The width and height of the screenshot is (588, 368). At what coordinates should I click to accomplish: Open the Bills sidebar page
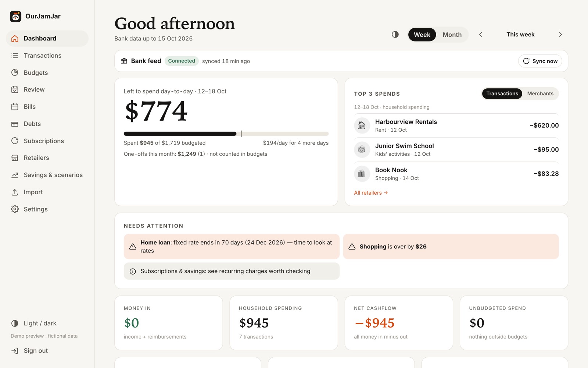[x=47, y=107]
